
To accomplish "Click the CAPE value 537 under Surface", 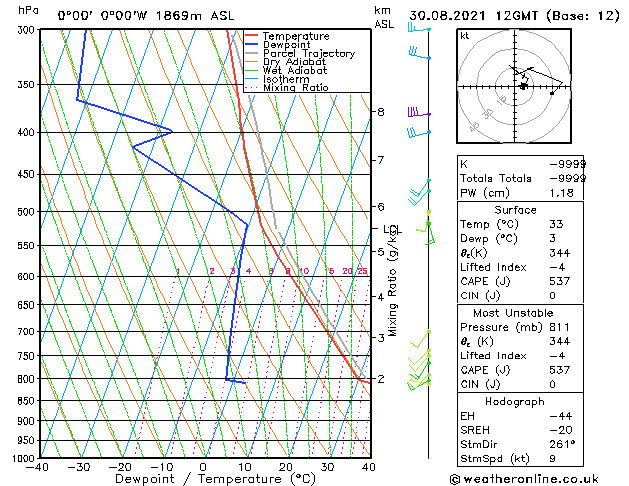I will [560, 281].
